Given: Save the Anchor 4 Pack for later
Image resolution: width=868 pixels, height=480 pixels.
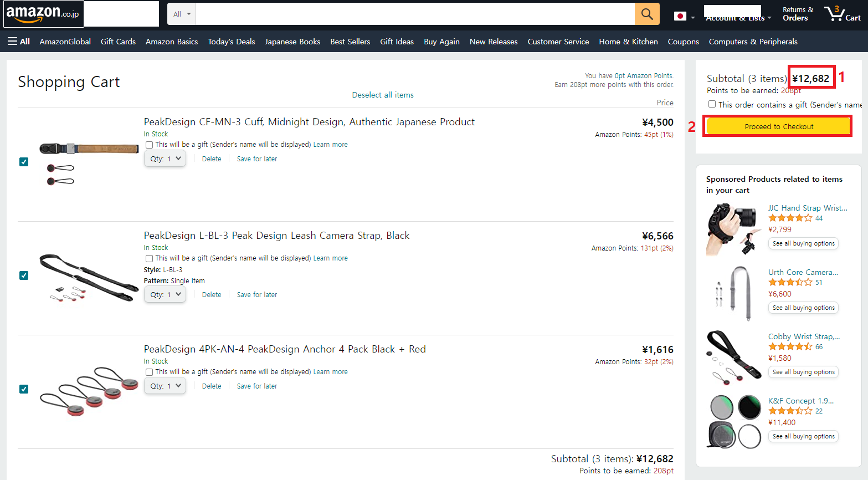Looking at the screenshot, I should (257, 386).
